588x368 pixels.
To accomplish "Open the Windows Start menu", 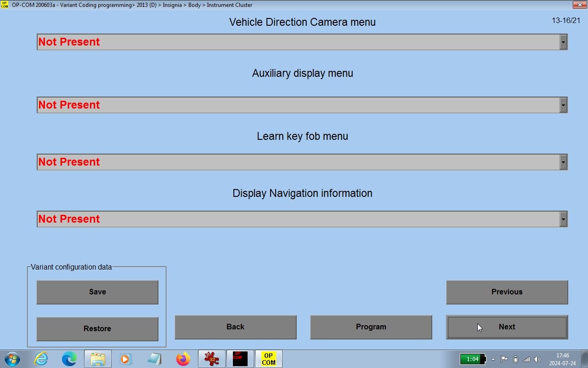I will point(12,359).
